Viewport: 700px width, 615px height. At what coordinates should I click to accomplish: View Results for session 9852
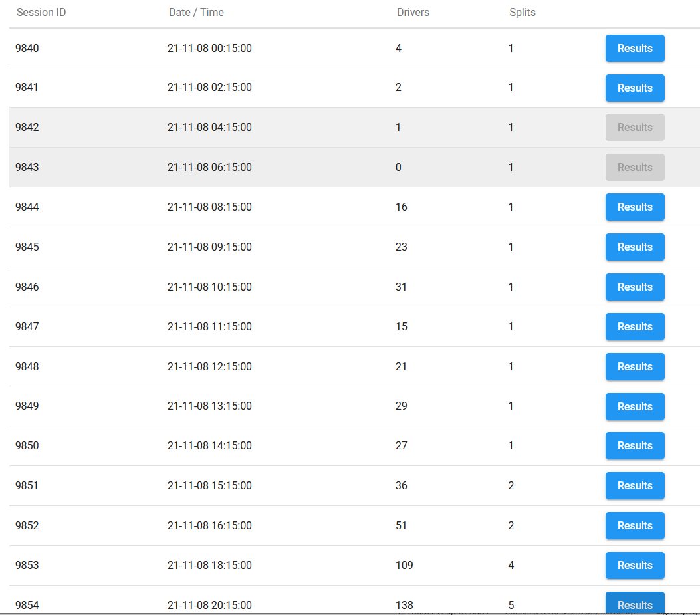tap(634, 526)
